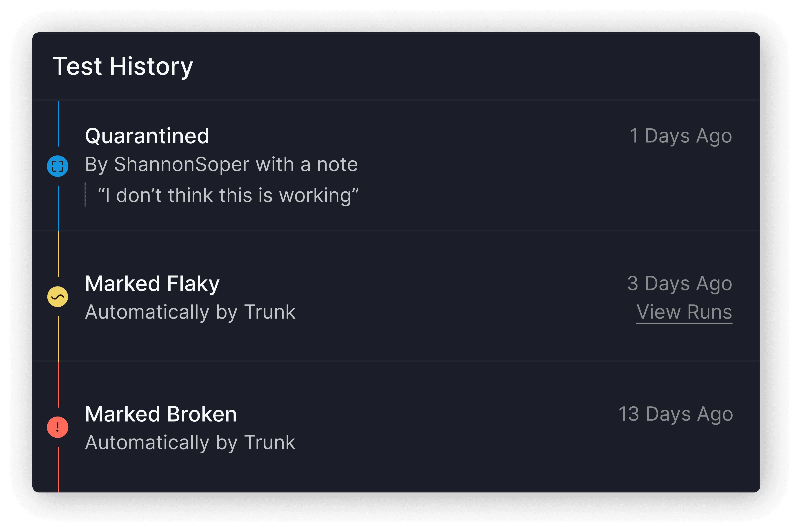The width and height of the screenshot is (800, 532).
Task: Select the Quarantined history entry title
Action: pyautogui.click(x=147, y=136)
